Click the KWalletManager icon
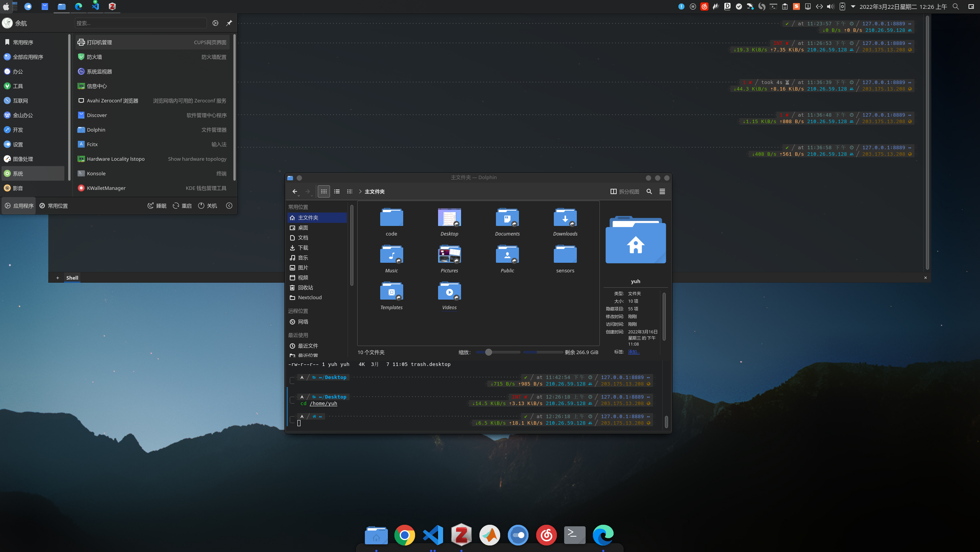 point(81,188)
